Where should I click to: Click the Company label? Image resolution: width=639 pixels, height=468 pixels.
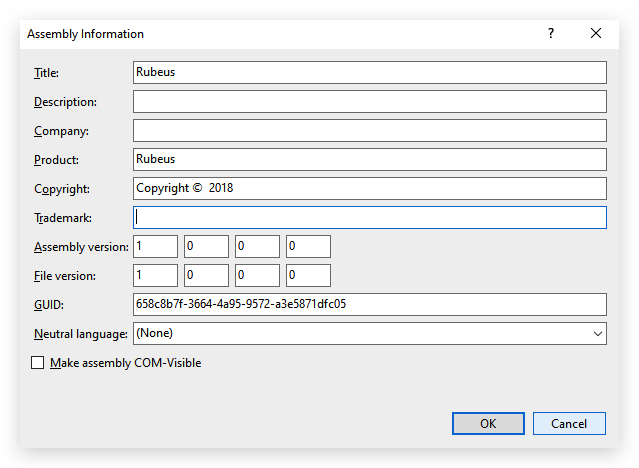[62, 131]
